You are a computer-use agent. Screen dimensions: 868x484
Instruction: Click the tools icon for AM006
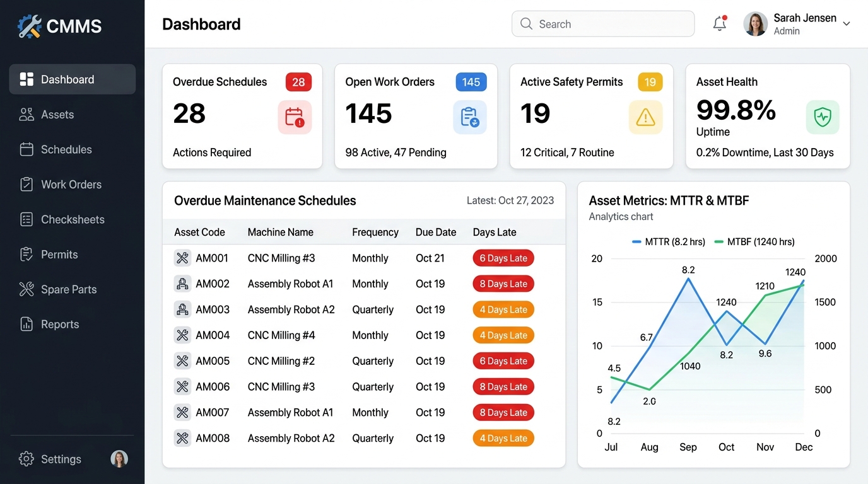pyautogui.click(x=182, y=387)
